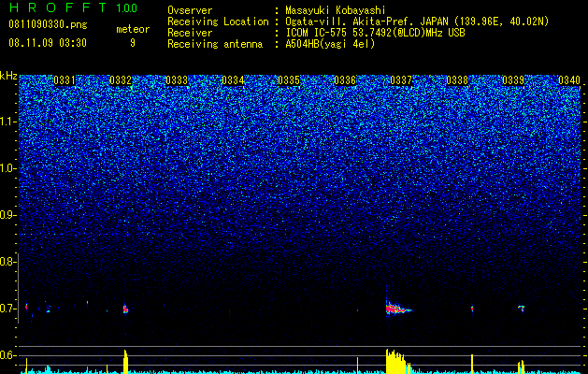This screenshot has height=374, width=588.
Task: Select the 0333 time marker
Action: pyautogui.click(x=177, y=80)
